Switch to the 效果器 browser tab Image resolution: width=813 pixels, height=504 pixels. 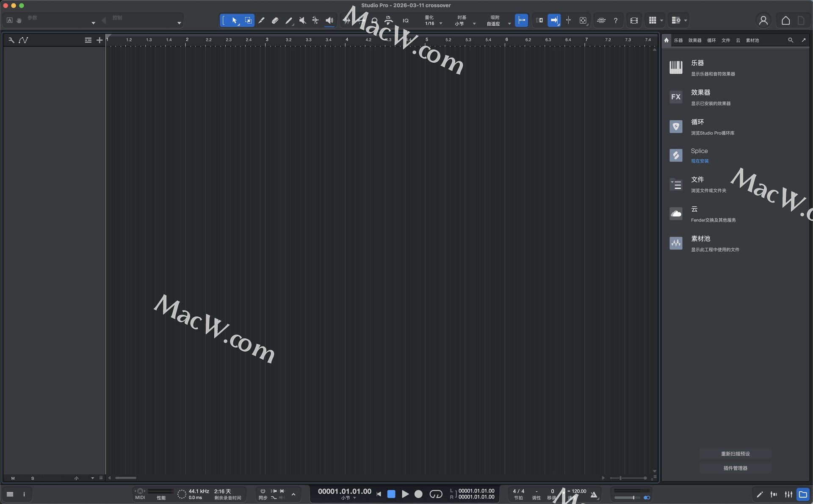point(694,40)
